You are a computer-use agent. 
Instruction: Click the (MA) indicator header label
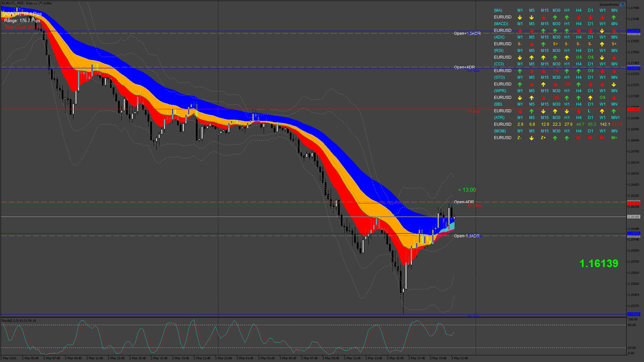coord(498,10)
